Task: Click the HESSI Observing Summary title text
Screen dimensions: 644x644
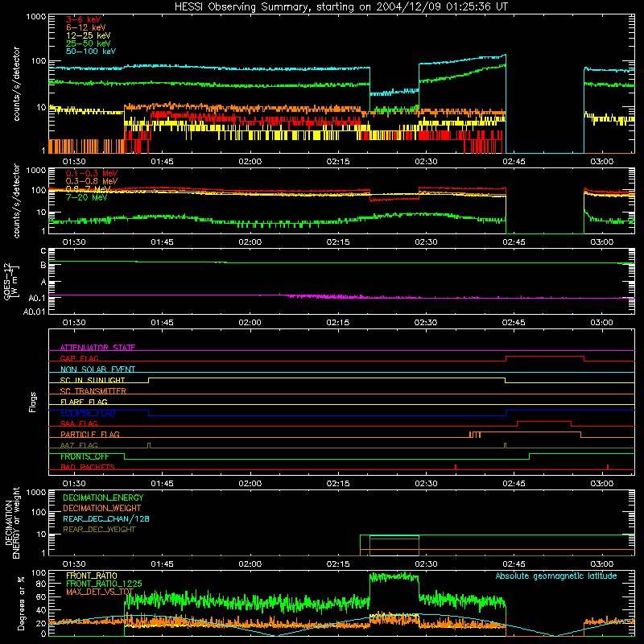Action: click(341, 7)
